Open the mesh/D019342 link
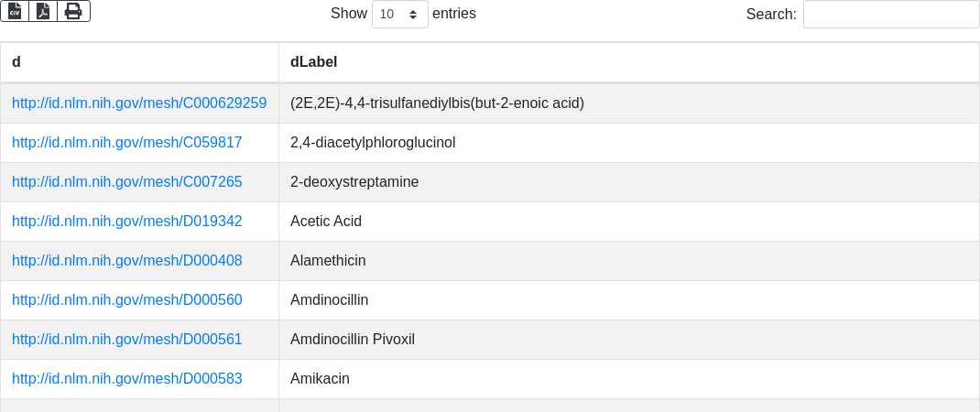Viewport: 980px width, 412px height. 127,222
